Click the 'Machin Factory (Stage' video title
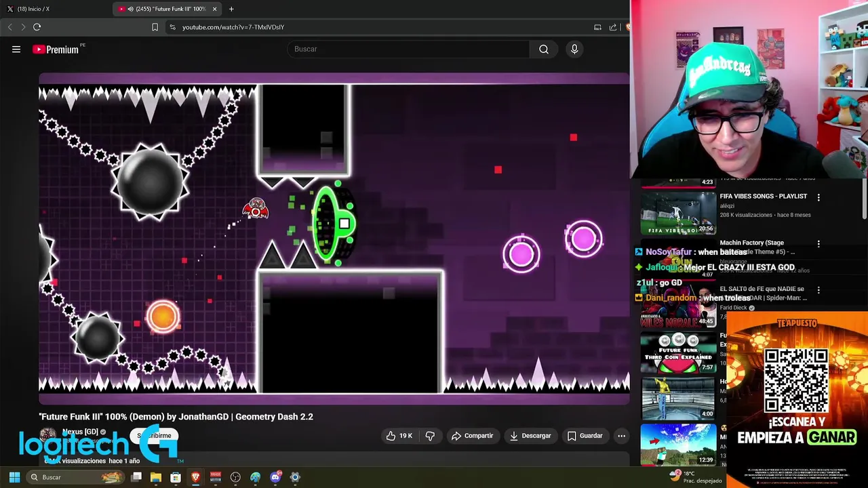868x488 pixels. [751, 243]
